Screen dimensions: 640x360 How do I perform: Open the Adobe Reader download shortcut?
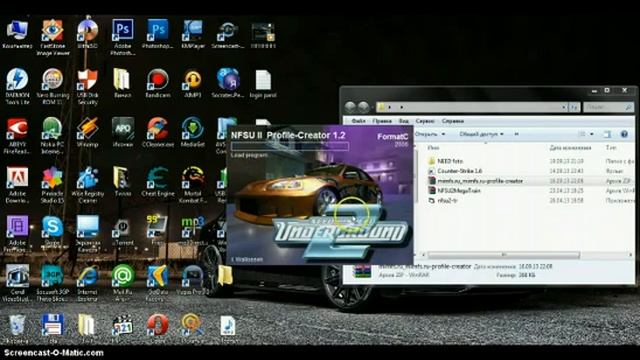click(x=17, y=185)
